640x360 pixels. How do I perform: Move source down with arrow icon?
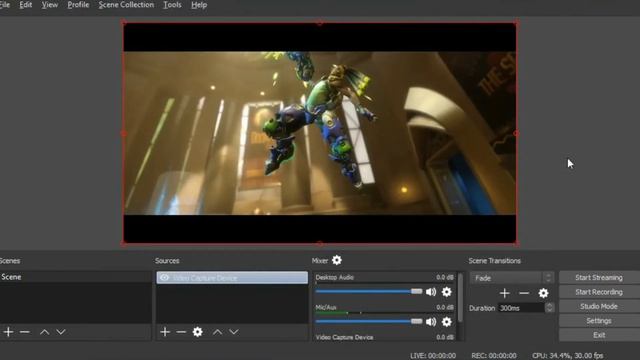tap(234, 332)
